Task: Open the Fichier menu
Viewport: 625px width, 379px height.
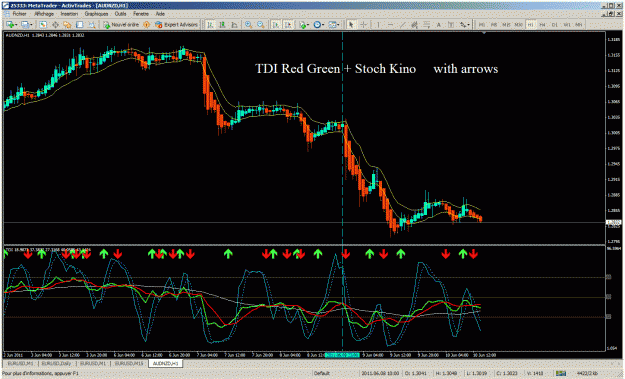Action: coord(19,14)
